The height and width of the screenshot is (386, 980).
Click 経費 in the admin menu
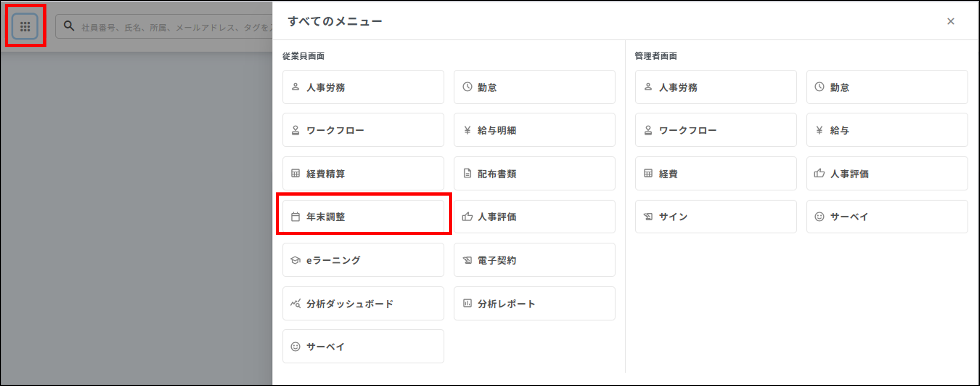point(715,173)
